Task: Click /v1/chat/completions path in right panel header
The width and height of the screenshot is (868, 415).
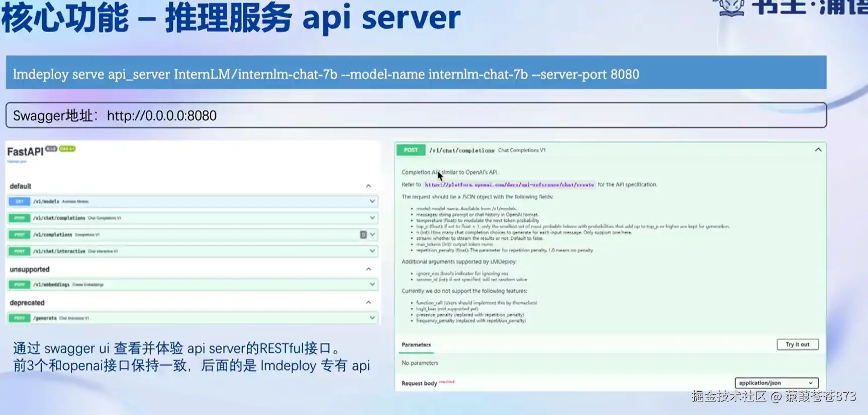Action: point(462,150)
